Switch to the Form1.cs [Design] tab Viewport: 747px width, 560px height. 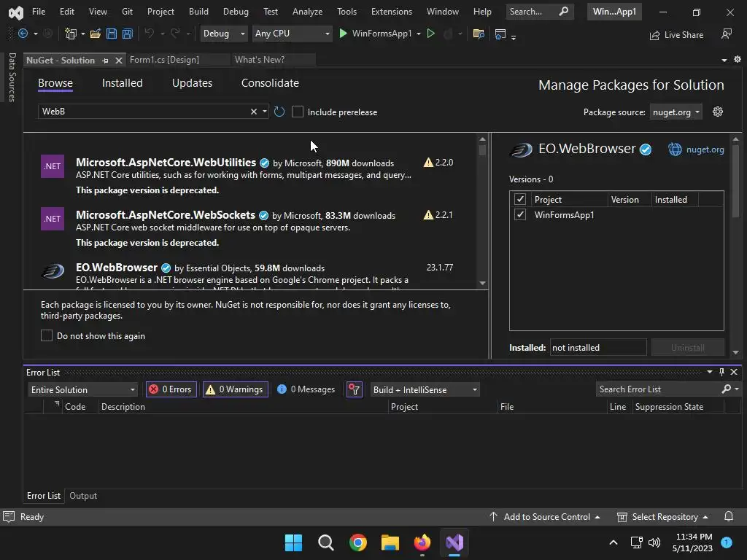164,60
